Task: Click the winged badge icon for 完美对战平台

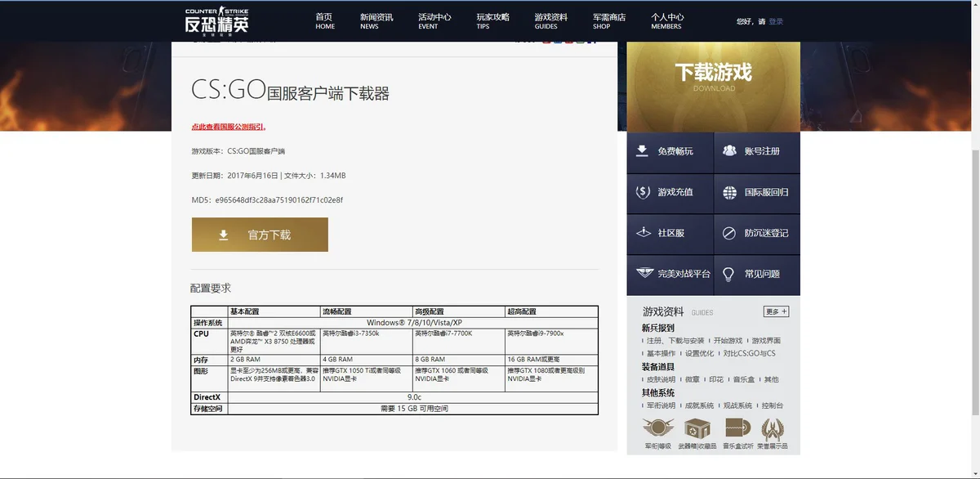Action: pyautogui.click(x=644, y=274)
